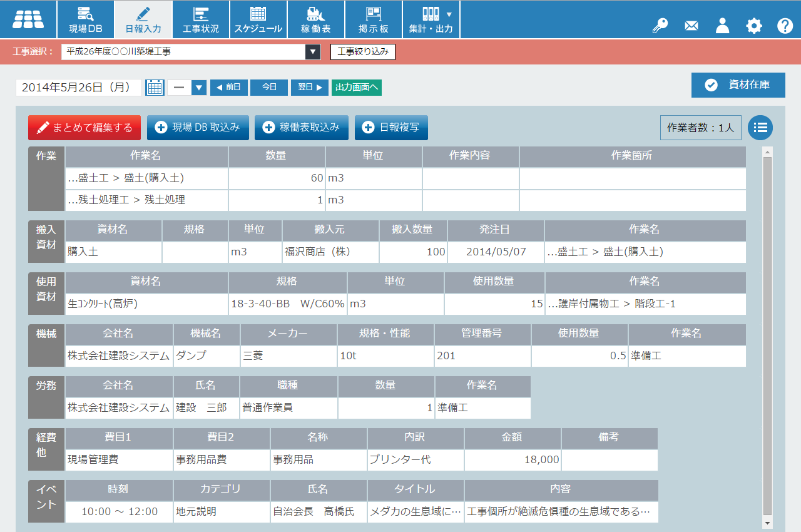Click the 階段工-1 work name cell
This screenshot has width=801, height=532.
(645, 304)
